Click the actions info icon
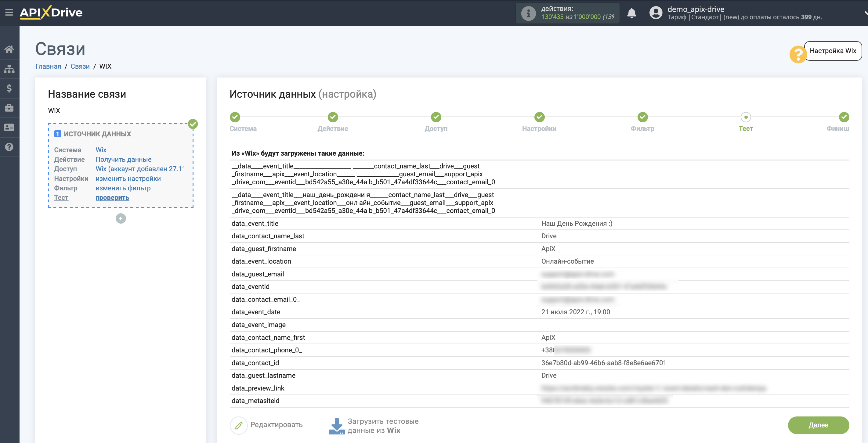 coord(528,13)
